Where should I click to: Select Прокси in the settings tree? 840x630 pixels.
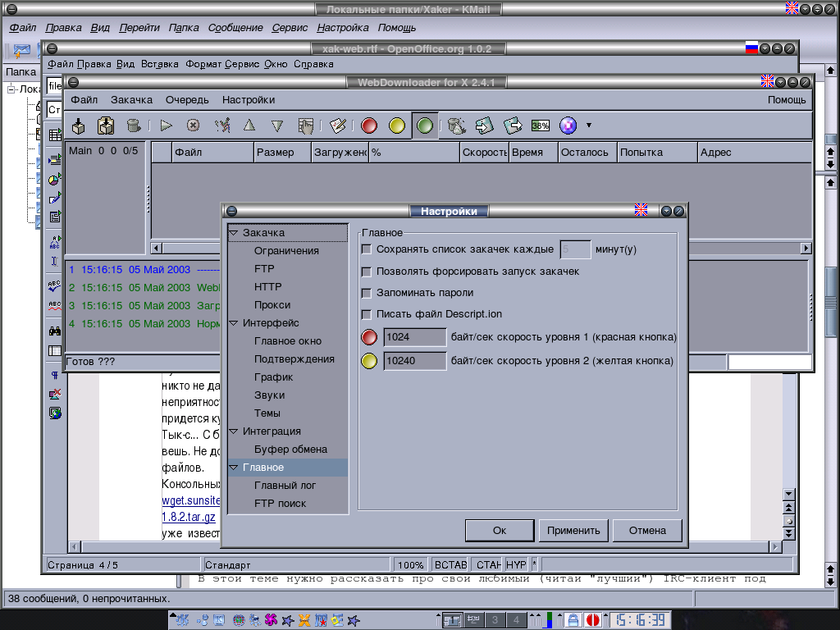[x=272, y=305]
